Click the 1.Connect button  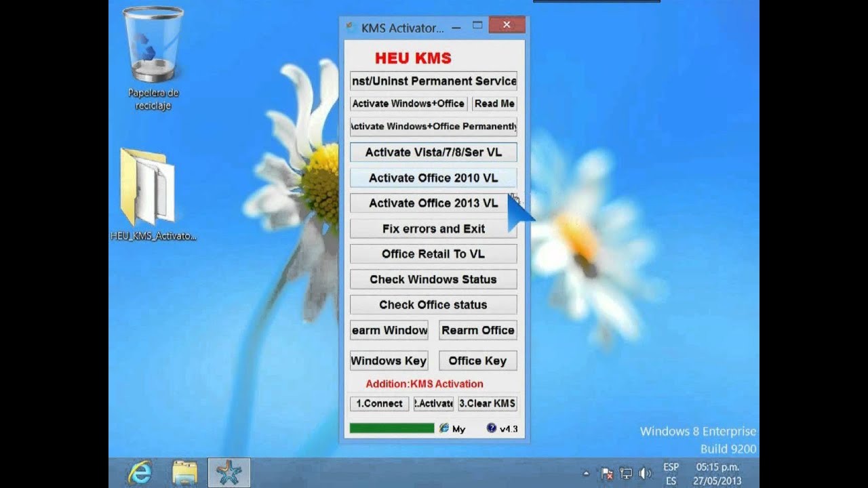[380, 403]
